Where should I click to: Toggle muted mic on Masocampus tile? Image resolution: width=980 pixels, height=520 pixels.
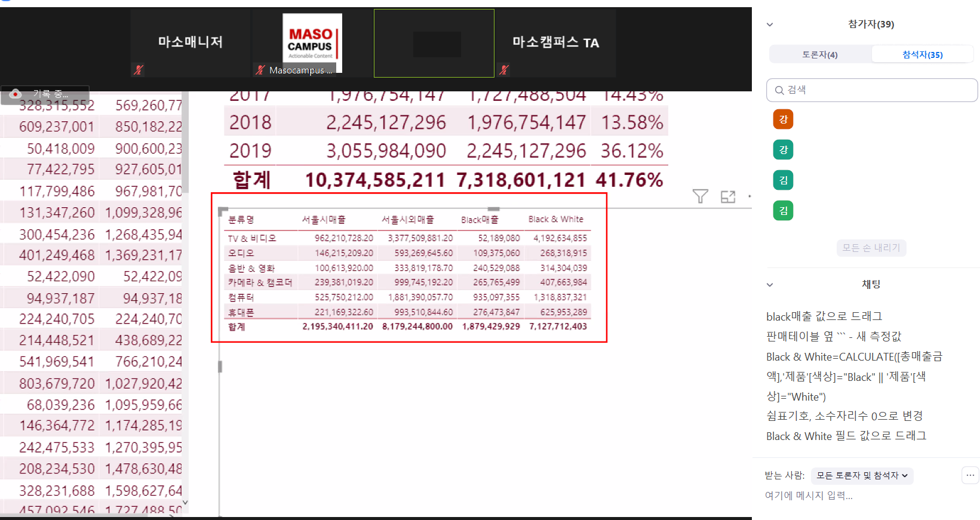coord(260,70)
